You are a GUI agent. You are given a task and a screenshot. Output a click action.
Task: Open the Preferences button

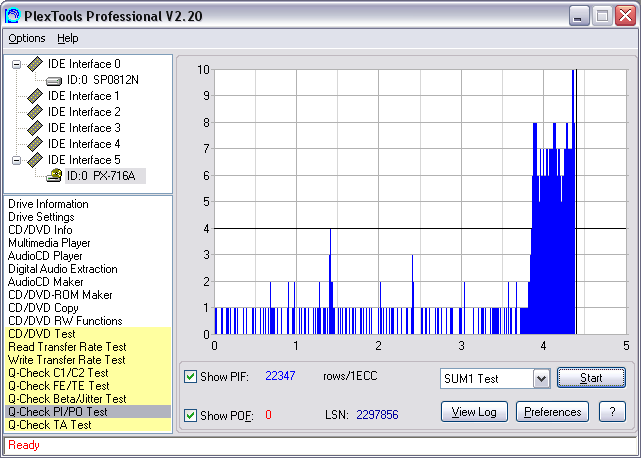coord(552,412)
